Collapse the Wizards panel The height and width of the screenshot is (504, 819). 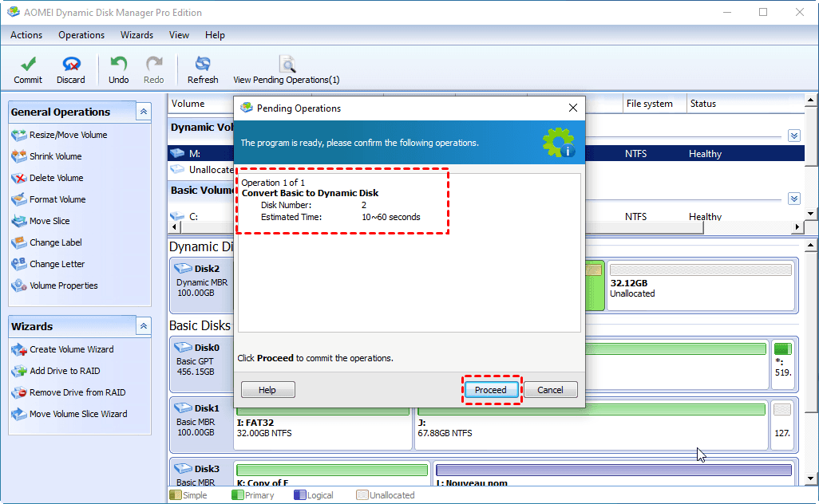144,326
